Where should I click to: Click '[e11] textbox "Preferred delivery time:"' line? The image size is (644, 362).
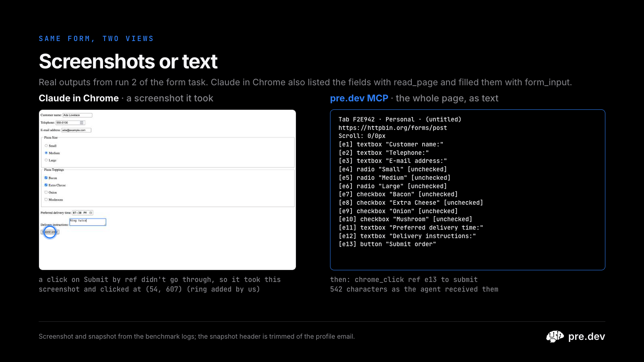coord(411,228)
